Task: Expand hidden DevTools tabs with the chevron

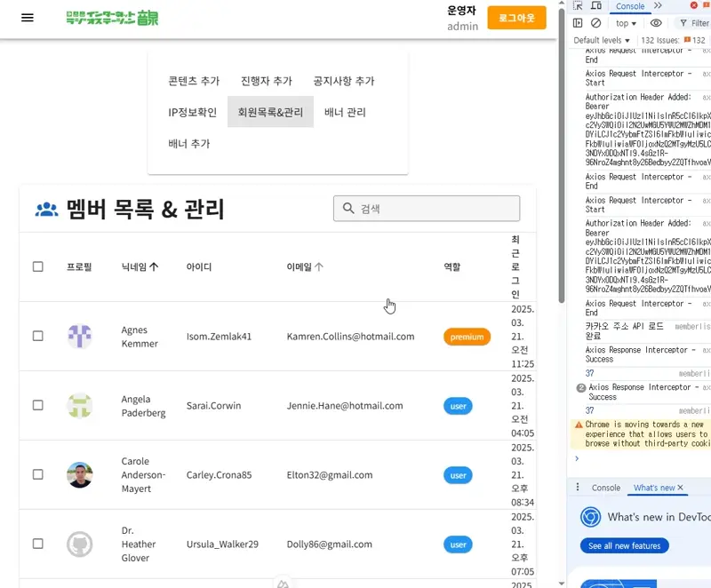Action: coord(655,6)
